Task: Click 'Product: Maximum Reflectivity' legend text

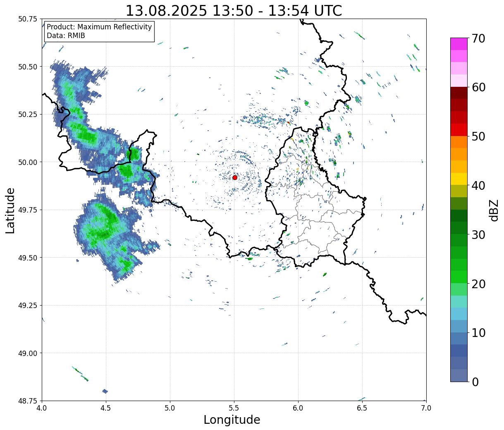Action: [99, 27]
